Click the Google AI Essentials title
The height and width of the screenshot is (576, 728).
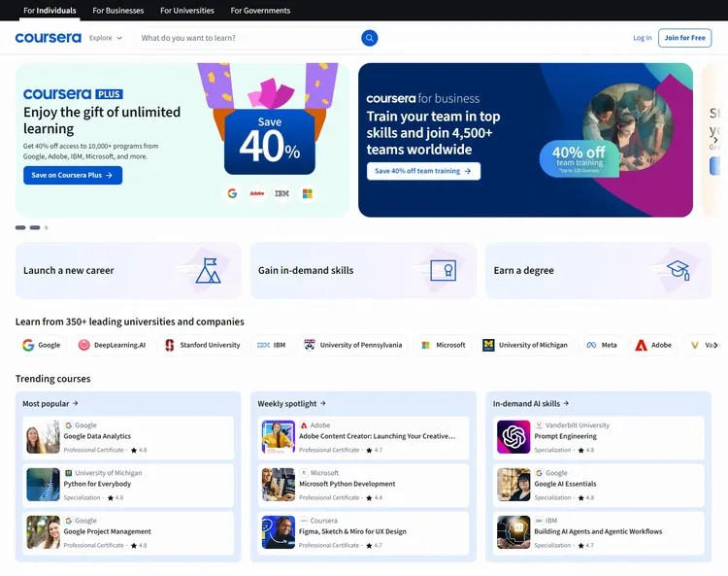(565, 484)
